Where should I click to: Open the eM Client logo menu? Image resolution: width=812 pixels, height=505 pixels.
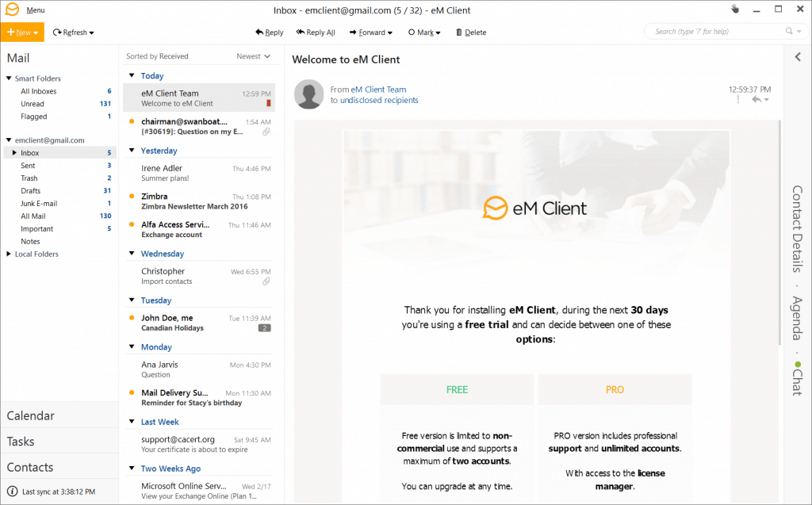coord(10,10)
